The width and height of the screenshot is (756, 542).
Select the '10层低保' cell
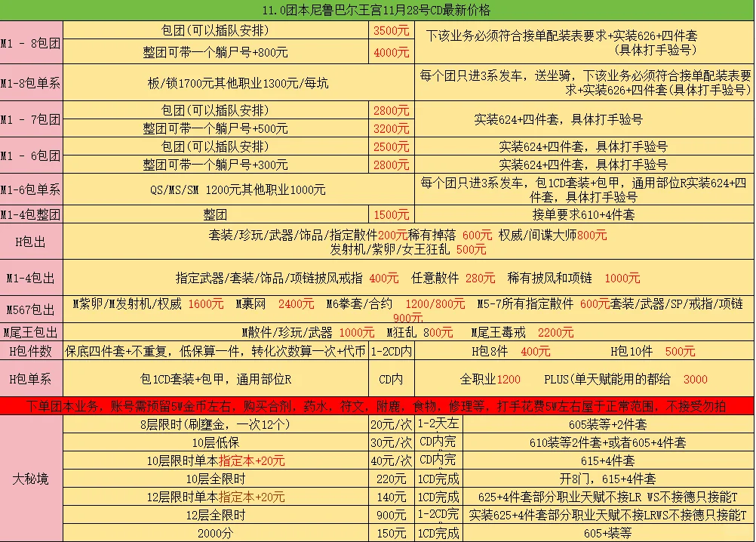(x=216, y=442)
